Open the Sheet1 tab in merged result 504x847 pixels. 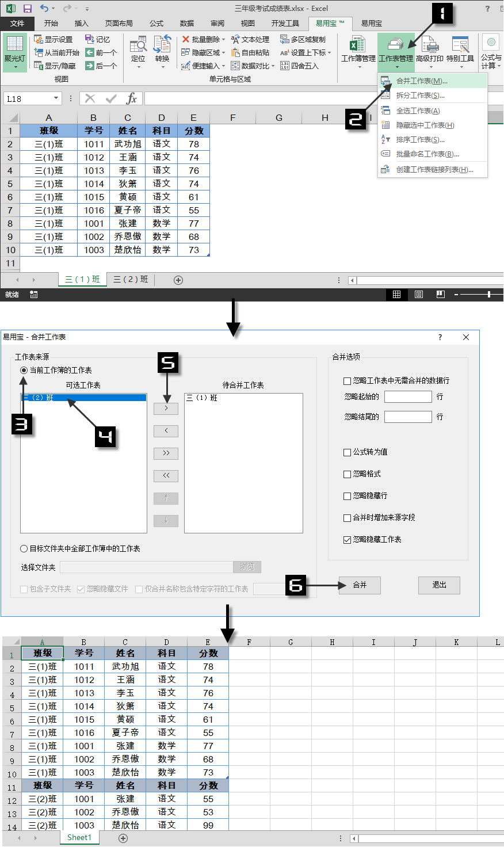coord(79,837)
